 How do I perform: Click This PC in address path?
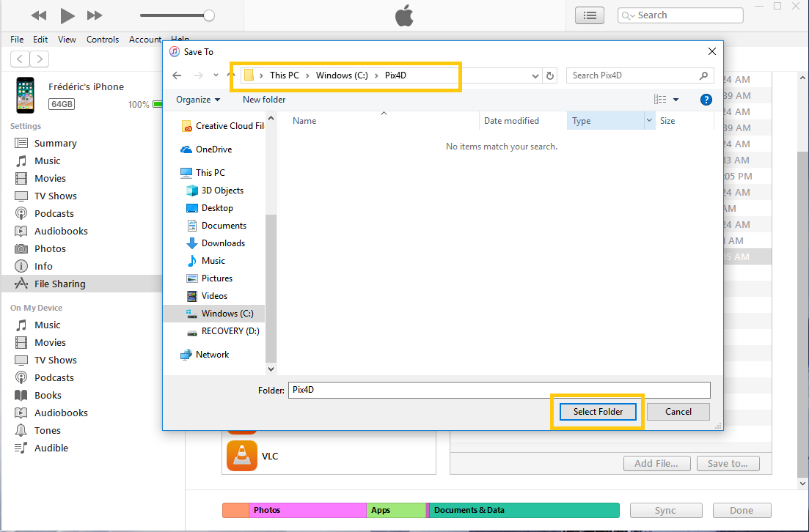click(285, 75)
